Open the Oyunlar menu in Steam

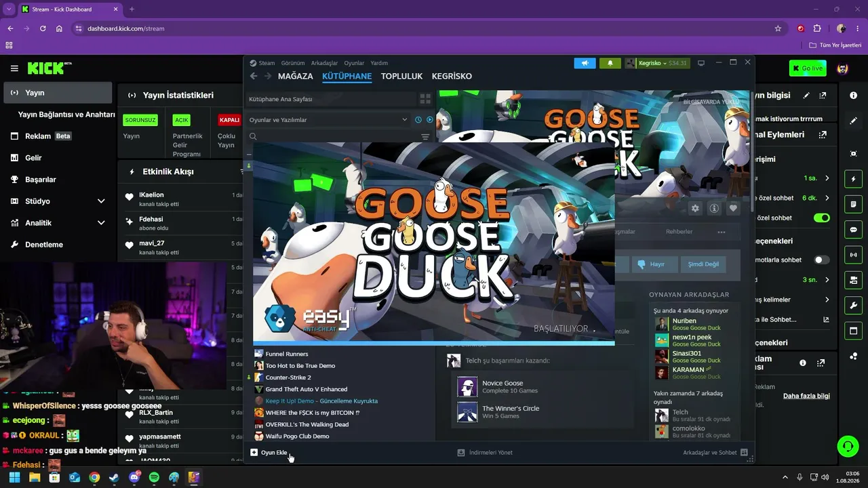click(354, 63)
